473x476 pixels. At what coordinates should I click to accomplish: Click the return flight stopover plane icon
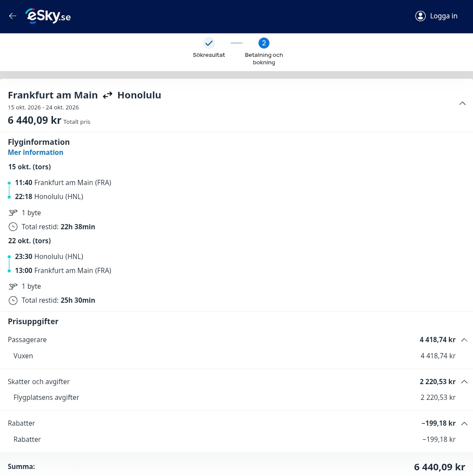tap(13, 286)
